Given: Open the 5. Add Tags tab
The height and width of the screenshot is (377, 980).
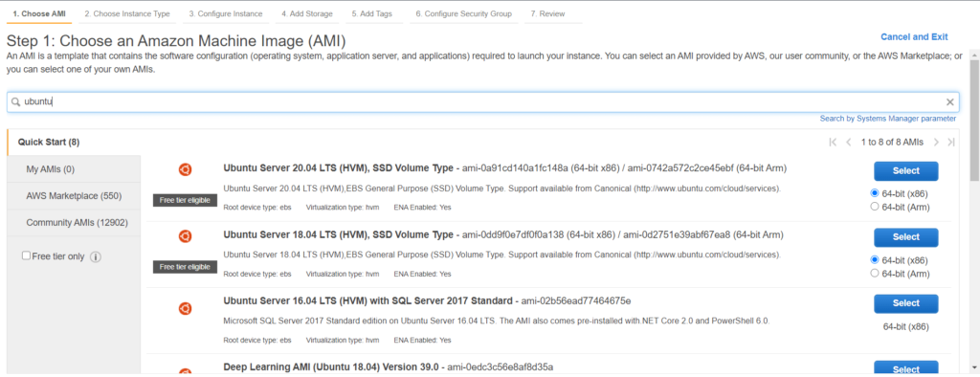Looking at the screenshot, I should 372,13.
